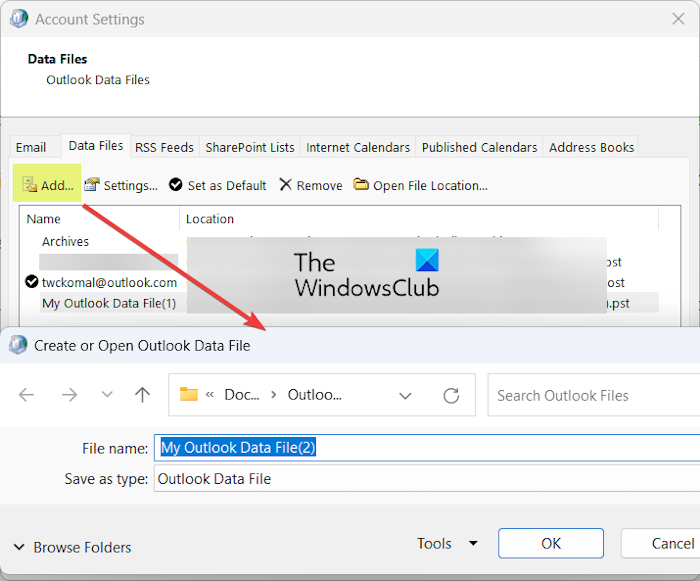The width and height of the screenshot is (700, 581).
Task: Open the Address Books tab
Action: 592,147
